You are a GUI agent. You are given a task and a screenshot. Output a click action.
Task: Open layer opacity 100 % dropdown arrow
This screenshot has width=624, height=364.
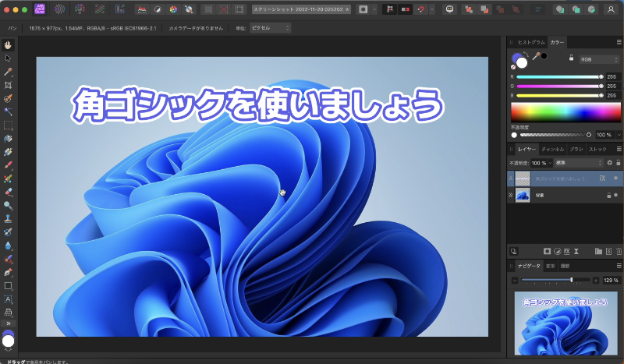(550, 163)
